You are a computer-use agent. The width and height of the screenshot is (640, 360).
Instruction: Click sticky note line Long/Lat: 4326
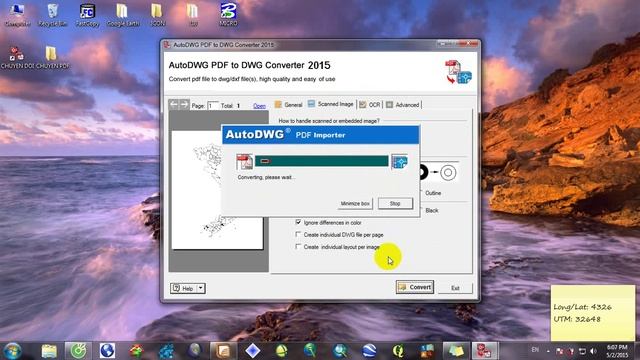coord(582,307)
